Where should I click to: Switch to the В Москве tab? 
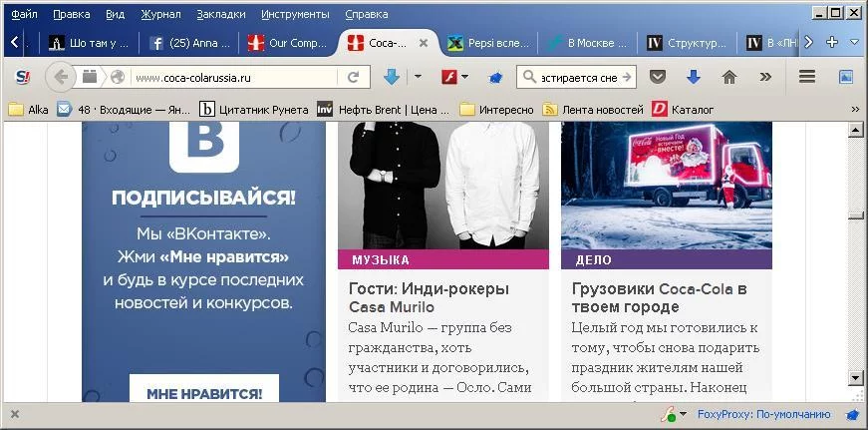588,43
